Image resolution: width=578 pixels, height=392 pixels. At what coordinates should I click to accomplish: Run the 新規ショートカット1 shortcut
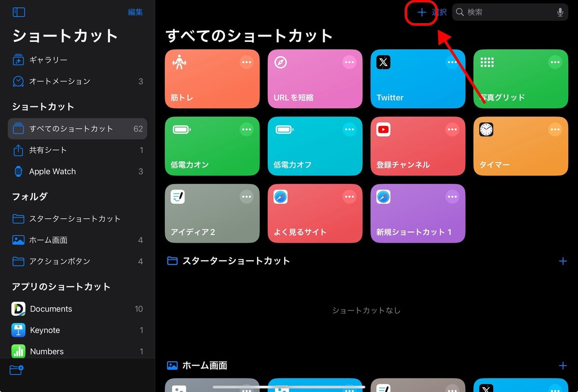tap(418, 213)
